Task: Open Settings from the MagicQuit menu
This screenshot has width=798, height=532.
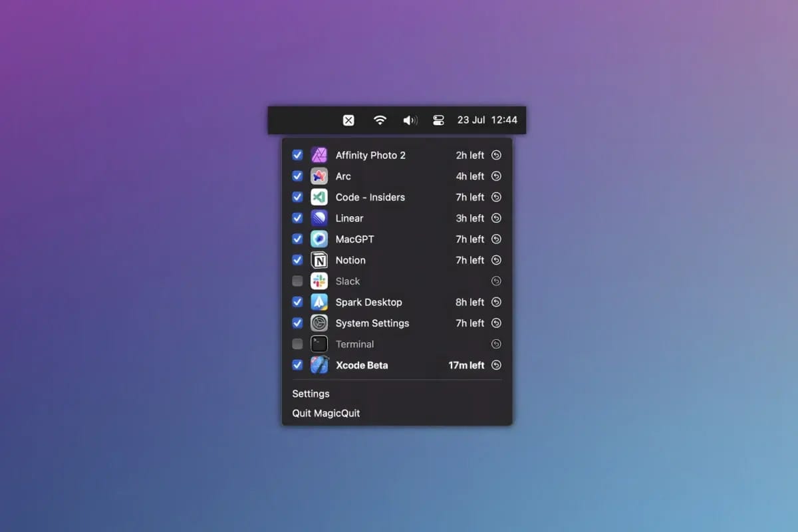Action: (x=311, y=394)
